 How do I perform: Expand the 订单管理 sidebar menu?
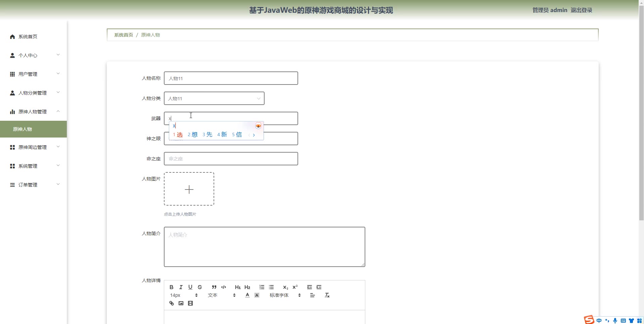(x=34, y=185)
